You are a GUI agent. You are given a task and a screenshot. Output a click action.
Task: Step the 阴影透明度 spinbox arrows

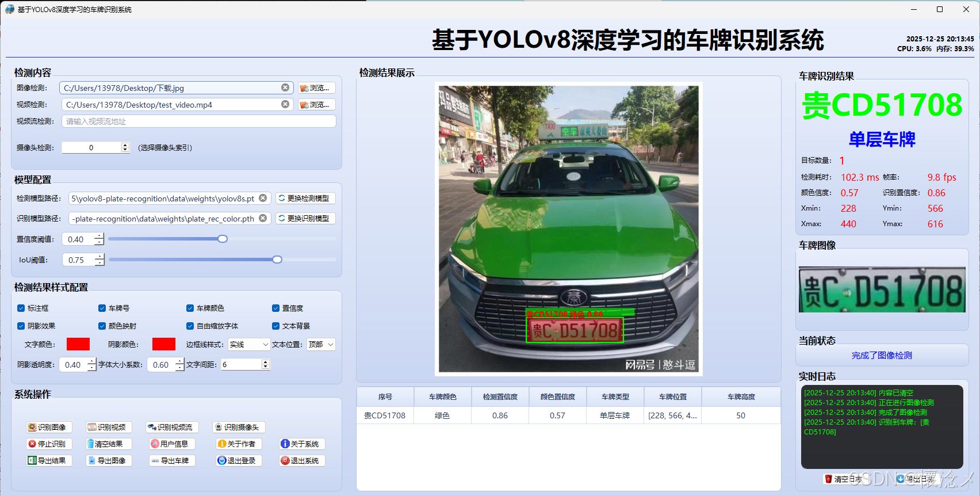(91, 364)
